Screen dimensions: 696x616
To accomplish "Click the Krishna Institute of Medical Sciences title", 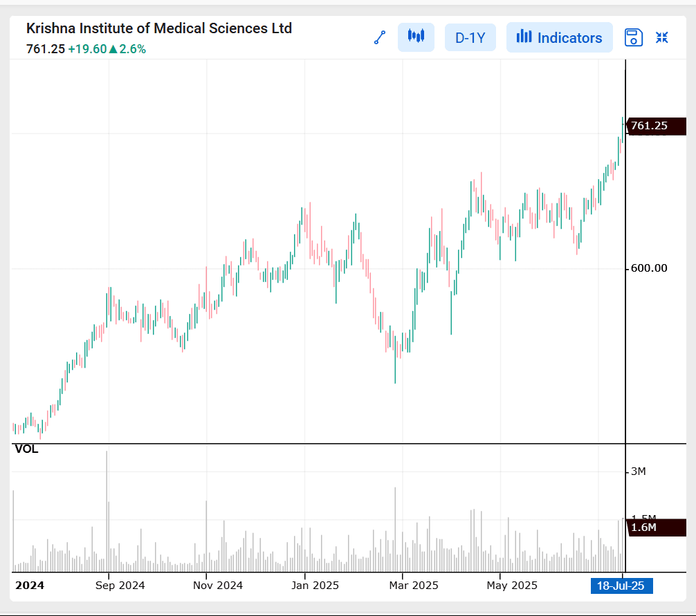I will click(x=159, y=28).
